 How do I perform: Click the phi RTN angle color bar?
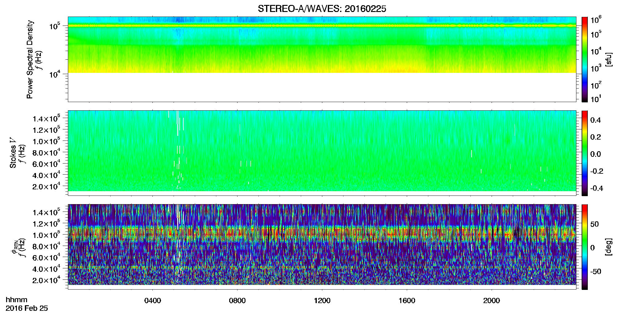(585, 247)
